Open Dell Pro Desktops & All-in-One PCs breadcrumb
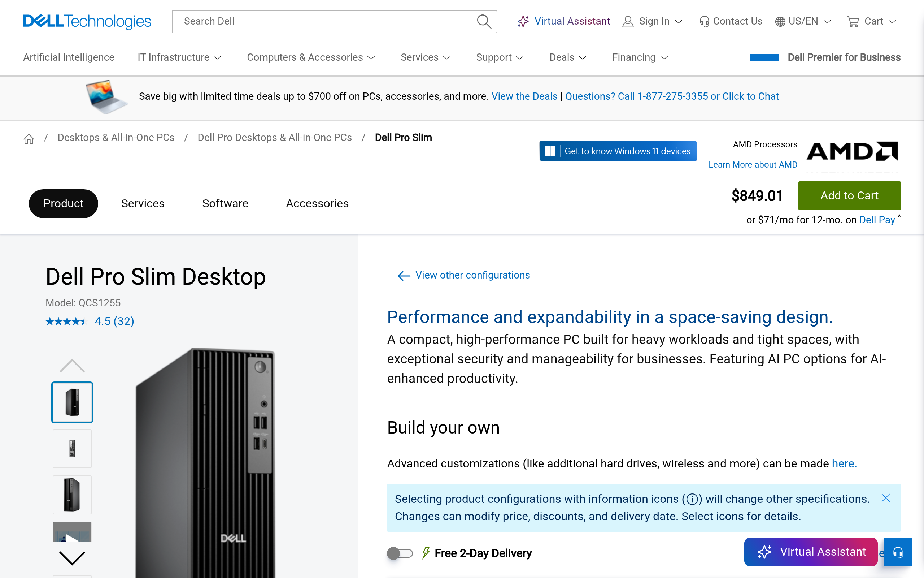 [275, 138]
